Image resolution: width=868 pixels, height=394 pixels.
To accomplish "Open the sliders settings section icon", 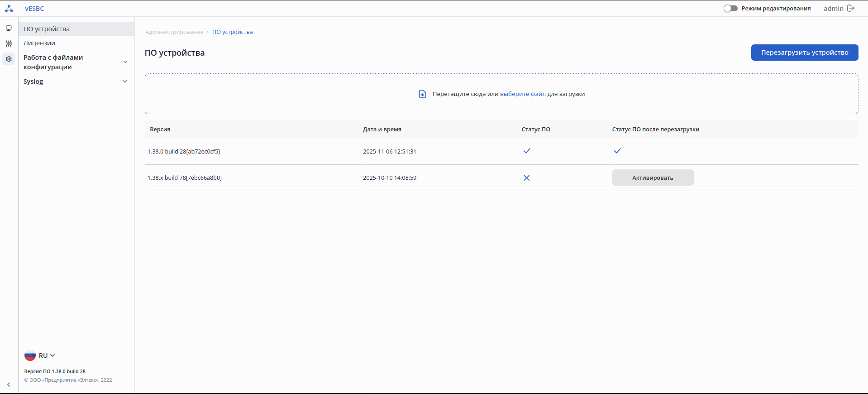I will pos(9,43).
